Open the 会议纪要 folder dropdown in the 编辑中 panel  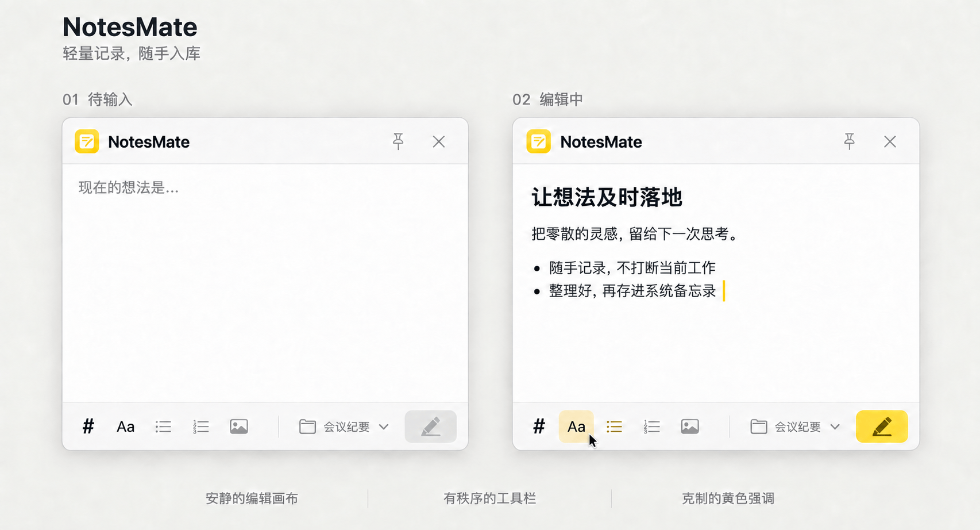[795, 427]
